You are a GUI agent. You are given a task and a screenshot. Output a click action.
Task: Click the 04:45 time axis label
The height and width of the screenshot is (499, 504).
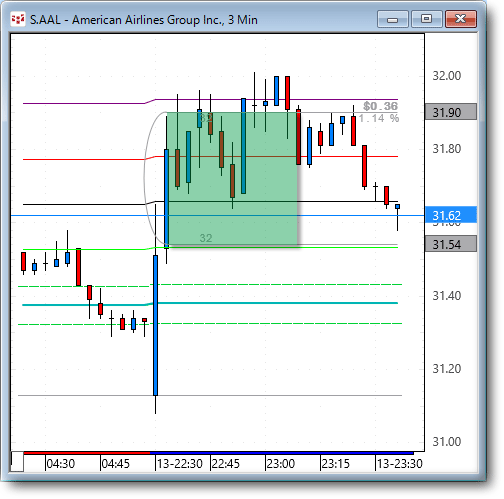pos(115,464)
